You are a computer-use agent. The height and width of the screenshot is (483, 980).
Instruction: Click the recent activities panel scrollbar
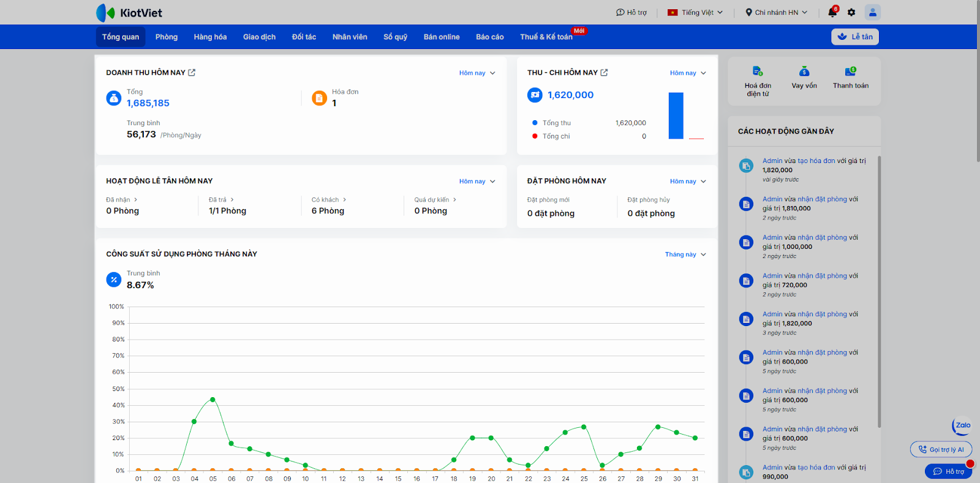pos(879,291)
